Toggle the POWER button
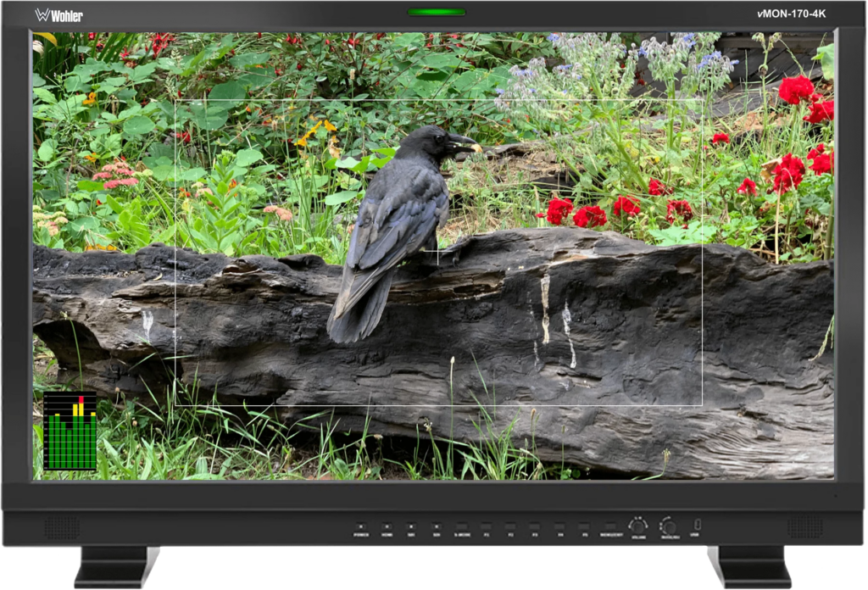 360,526
